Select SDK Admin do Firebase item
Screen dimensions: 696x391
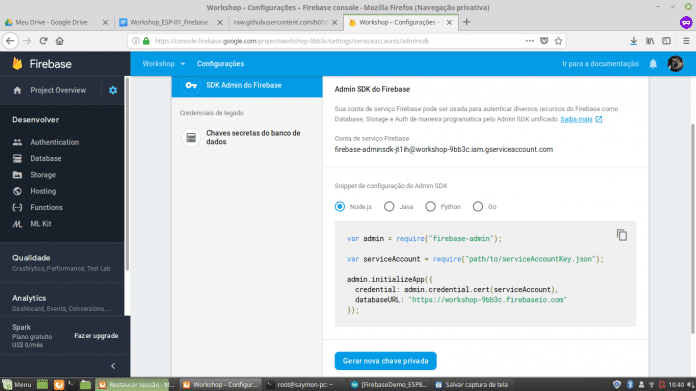[x=247, y=85]
